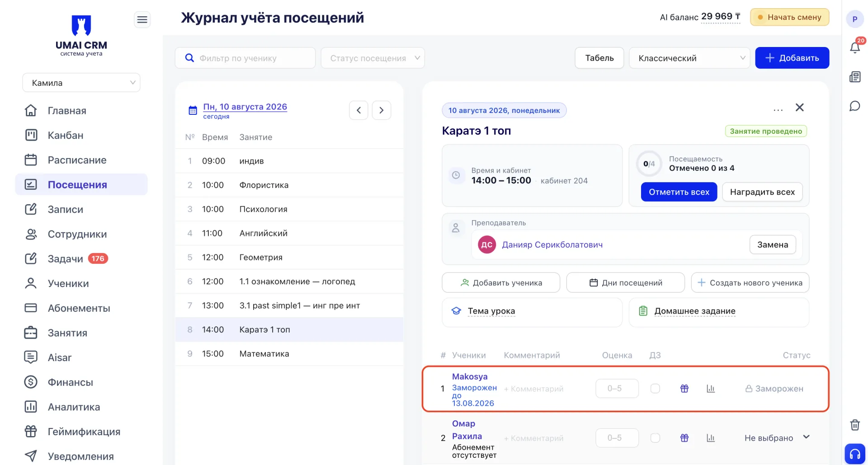Click search magnifier icon in filter
868x465 pixels.
click(x=190, y=58)
